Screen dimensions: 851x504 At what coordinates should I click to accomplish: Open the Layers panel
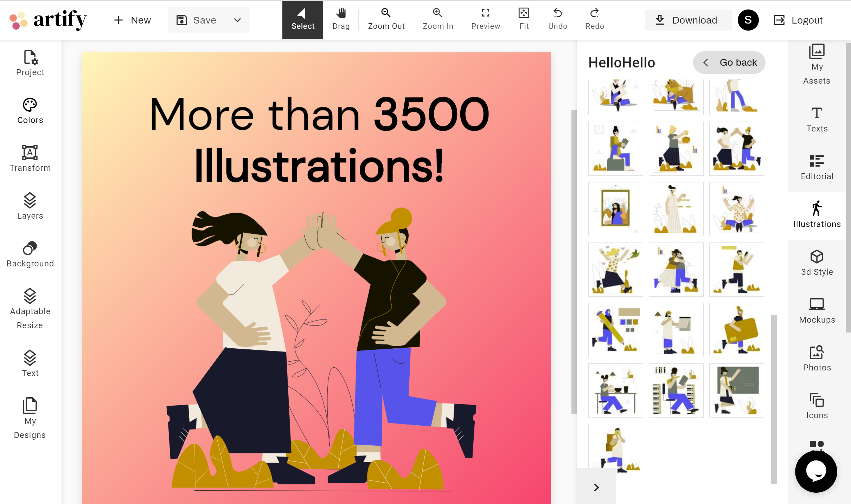pyautogui.click(x=31, y=205)
